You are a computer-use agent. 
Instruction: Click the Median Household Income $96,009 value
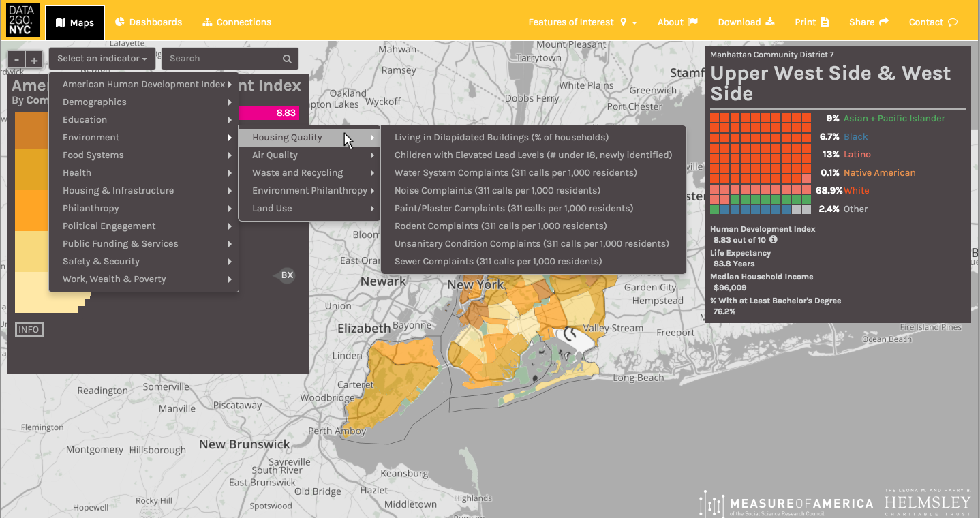coord(730,288)
